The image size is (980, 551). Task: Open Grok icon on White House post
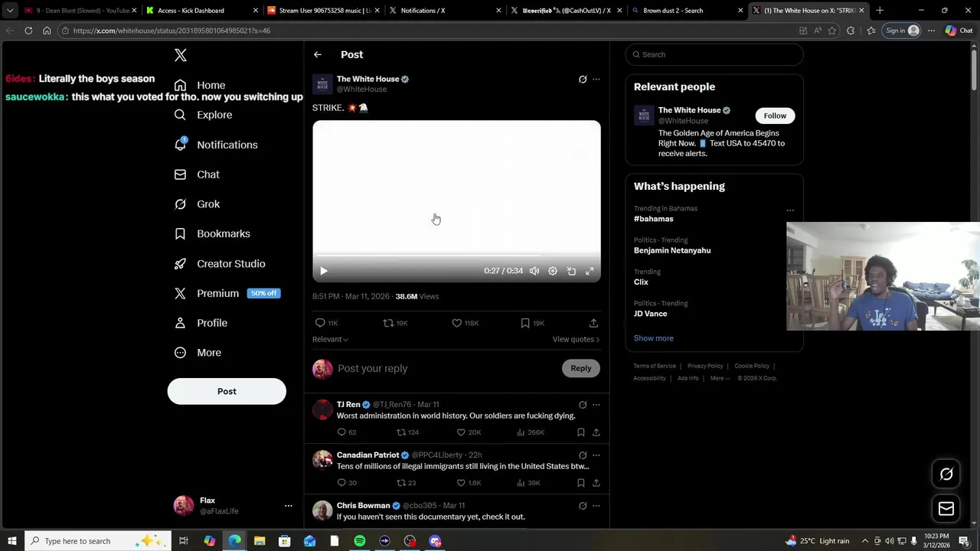click(x=583, y=79)
